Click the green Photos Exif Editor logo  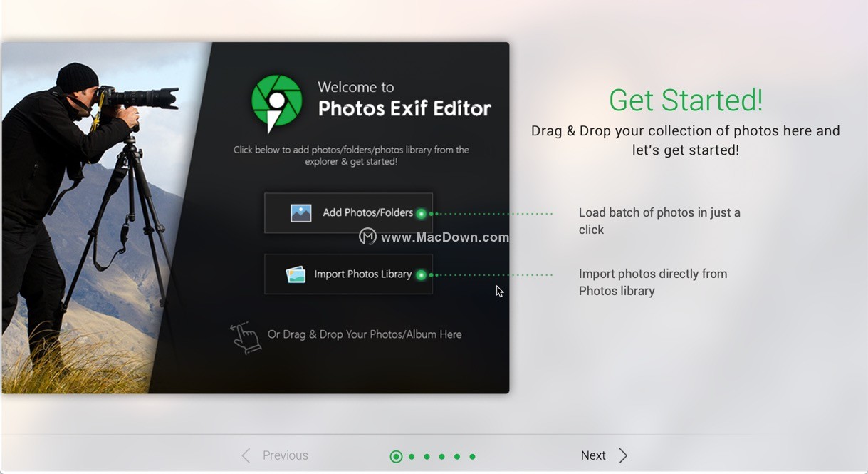click(x=276, y=103)
